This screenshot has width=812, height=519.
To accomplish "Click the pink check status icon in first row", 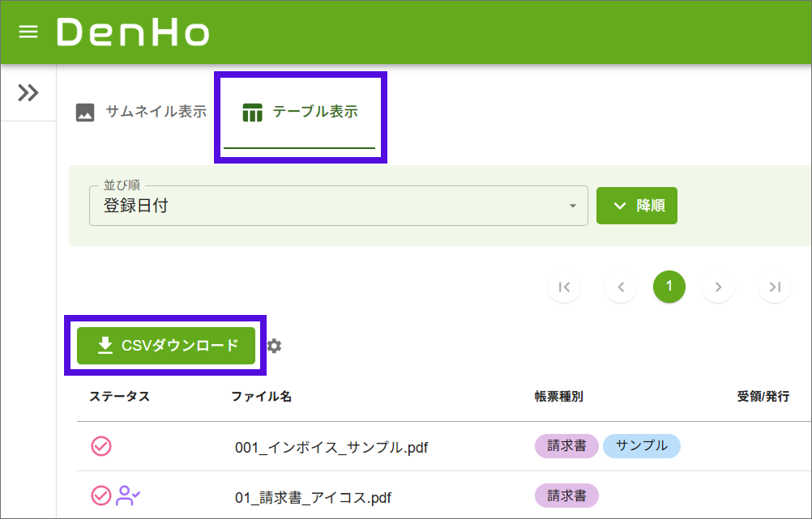I will pos(101,446).
